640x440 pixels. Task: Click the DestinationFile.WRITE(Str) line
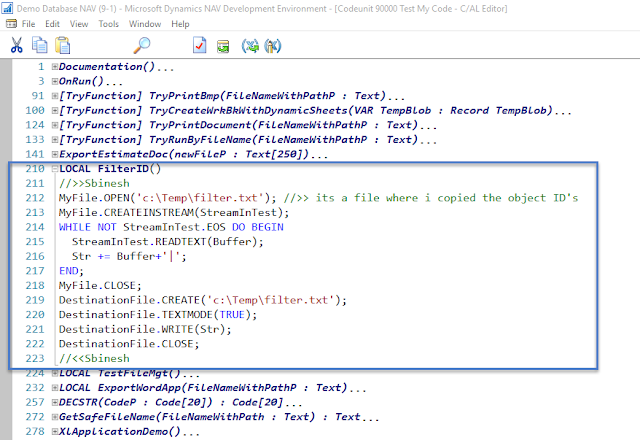coord(145,329)
